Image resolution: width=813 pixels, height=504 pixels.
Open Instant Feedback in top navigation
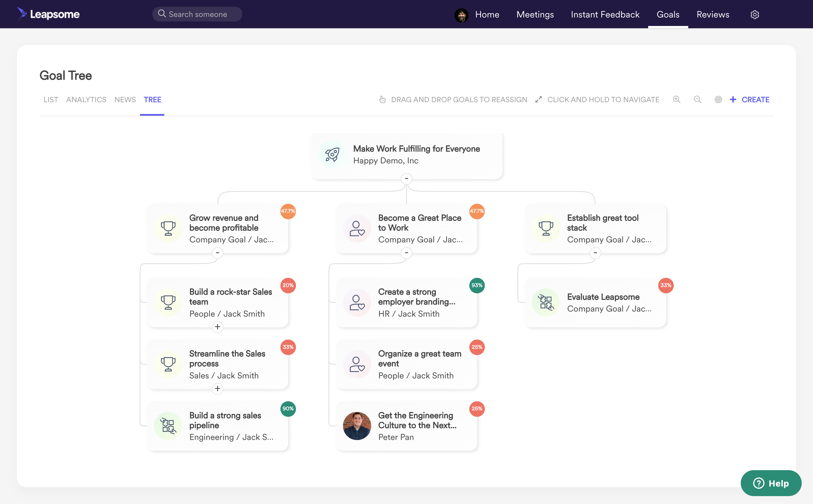[605, 15]
